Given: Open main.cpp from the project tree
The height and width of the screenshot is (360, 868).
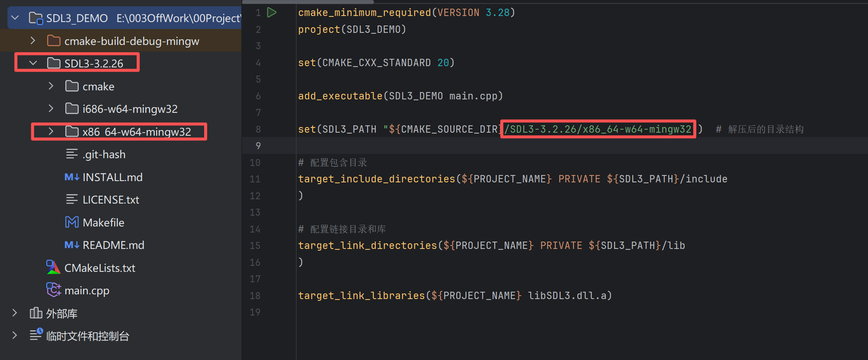Looking at the screenshot, I should pos(87,290).
